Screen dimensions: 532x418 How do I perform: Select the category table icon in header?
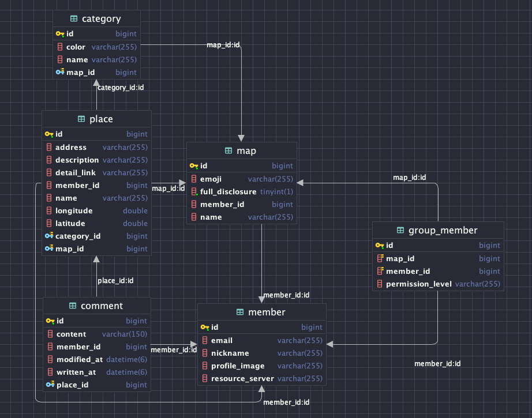coord(74,18)
